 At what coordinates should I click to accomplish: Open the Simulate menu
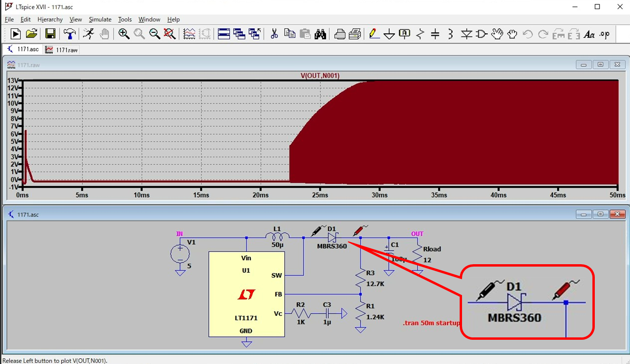[100, 19]
